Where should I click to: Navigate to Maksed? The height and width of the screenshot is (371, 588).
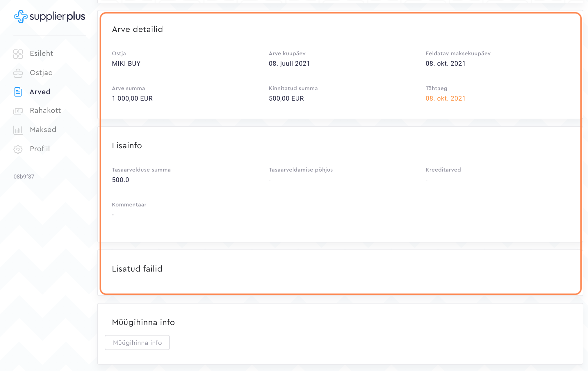(43, 130)
